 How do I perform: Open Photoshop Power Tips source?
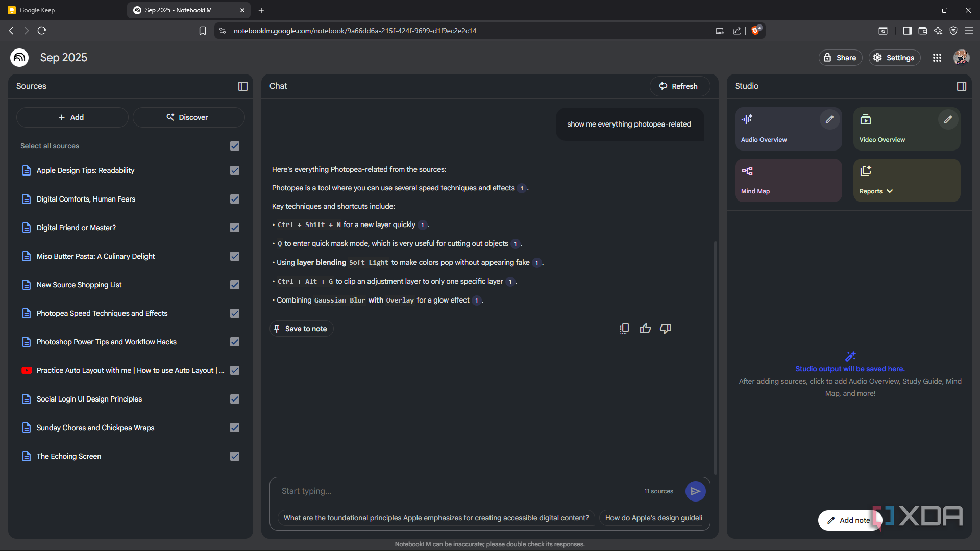pyautogui.click(x=106, y=342)
